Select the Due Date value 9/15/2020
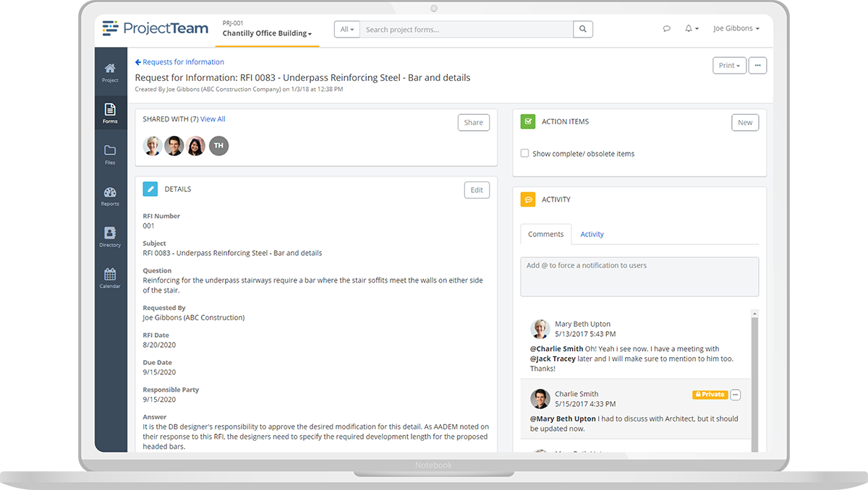Screen dimensions: 868x490 (159, 372)
